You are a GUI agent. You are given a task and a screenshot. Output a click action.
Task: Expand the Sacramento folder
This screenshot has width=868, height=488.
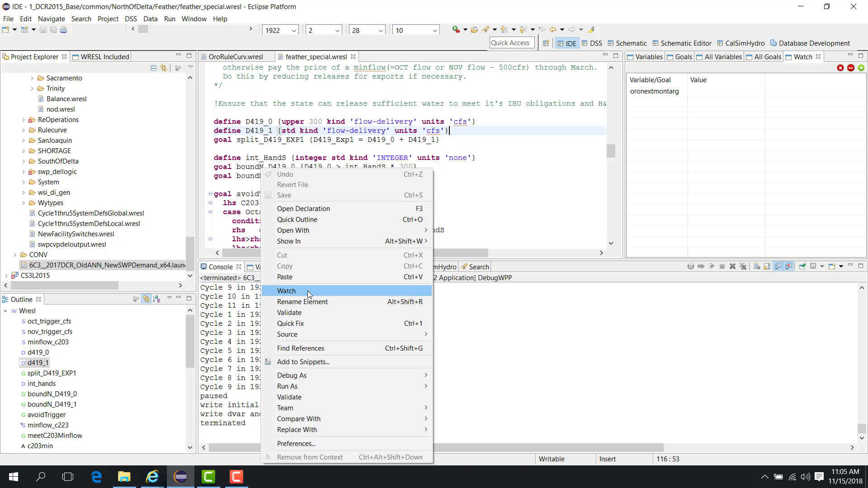click(x=32, y=78)
